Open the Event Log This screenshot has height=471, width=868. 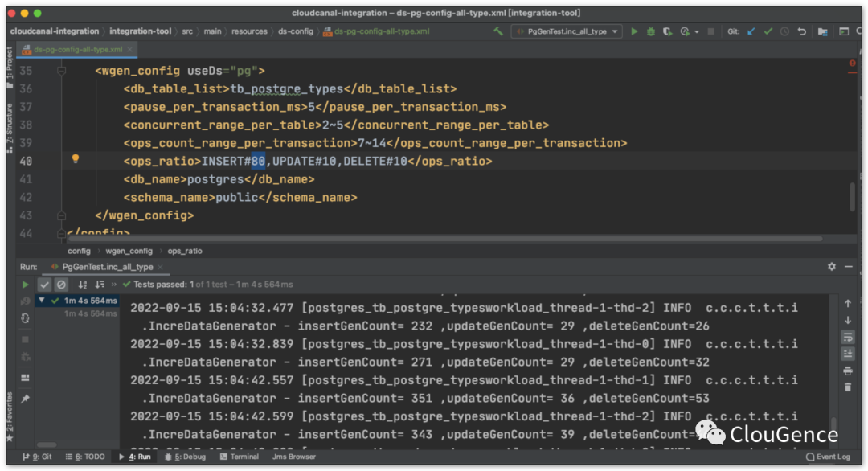[828, 457]
